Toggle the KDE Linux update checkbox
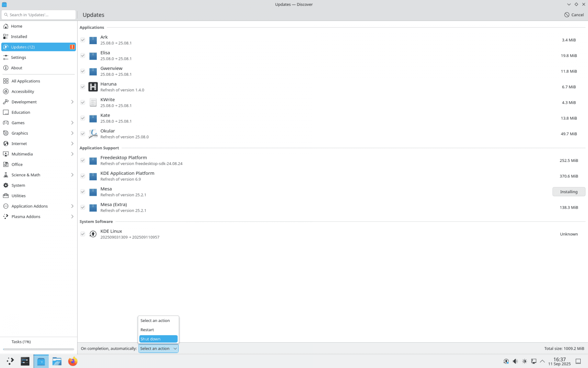This screenshot has height=368, width=588. 83,234
